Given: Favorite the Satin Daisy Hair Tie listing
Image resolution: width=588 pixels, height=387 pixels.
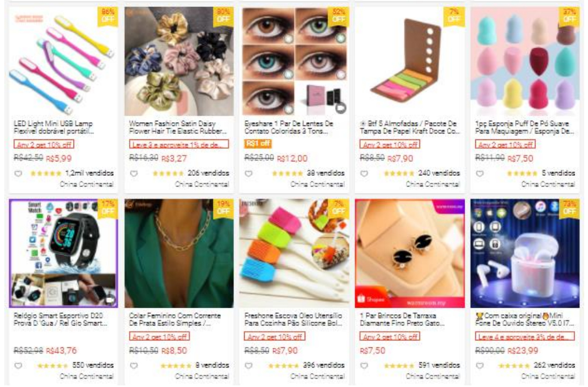Looking at the screenshot, I should [x=134, y=174].
